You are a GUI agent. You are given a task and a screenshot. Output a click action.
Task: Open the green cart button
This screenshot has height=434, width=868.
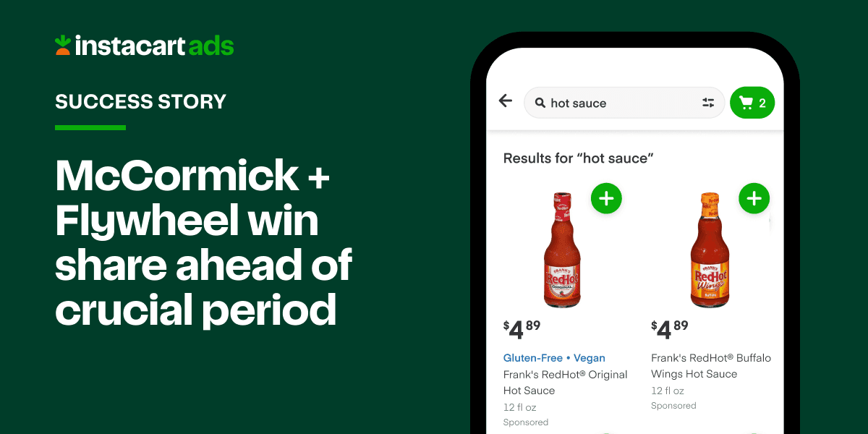click(752, 103)
